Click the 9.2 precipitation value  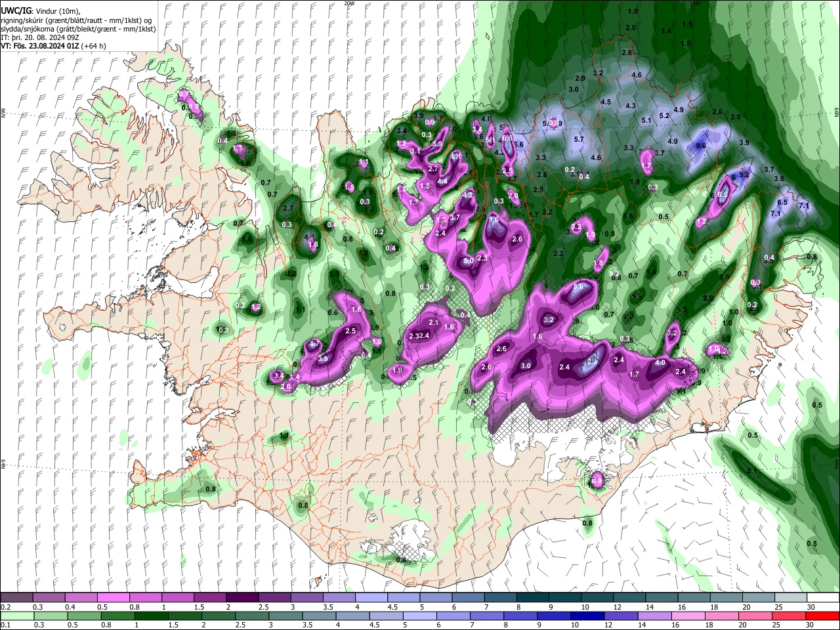(744, 175)
